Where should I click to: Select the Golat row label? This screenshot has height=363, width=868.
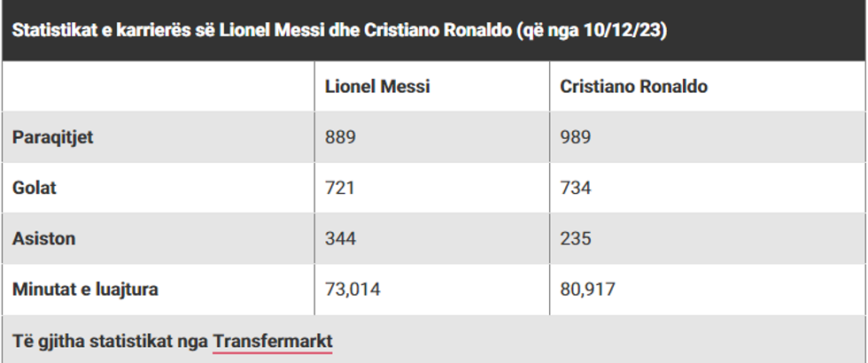tap(35, 188)
